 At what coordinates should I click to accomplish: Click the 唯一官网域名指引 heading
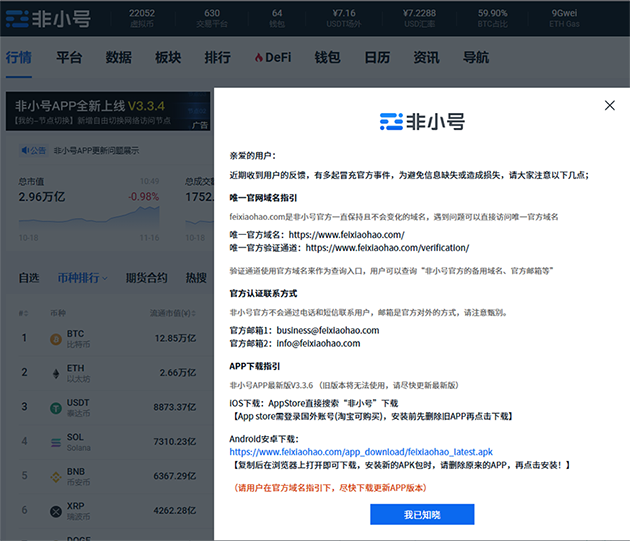pos(263,198)
